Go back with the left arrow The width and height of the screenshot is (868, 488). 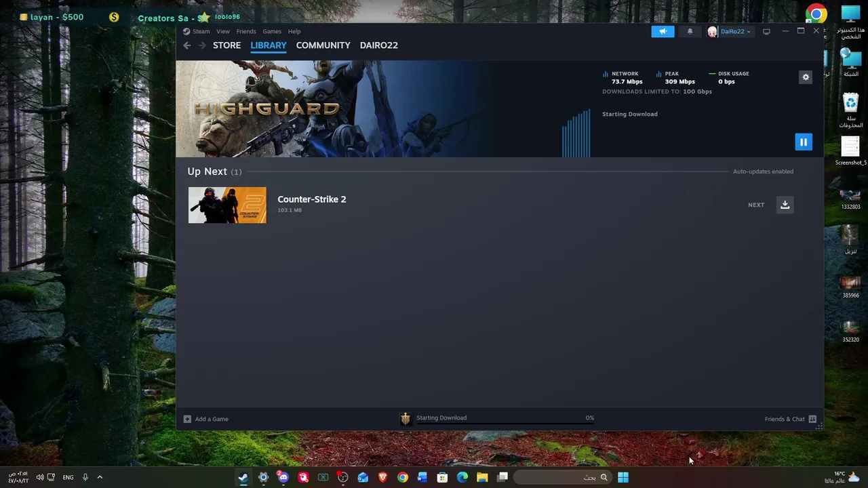pos(187,45)
